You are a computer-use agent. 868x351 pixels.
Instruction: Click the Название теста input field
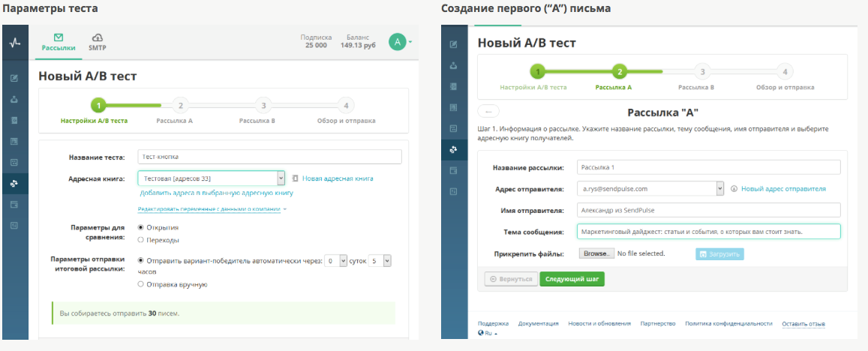tap(269, 157)
